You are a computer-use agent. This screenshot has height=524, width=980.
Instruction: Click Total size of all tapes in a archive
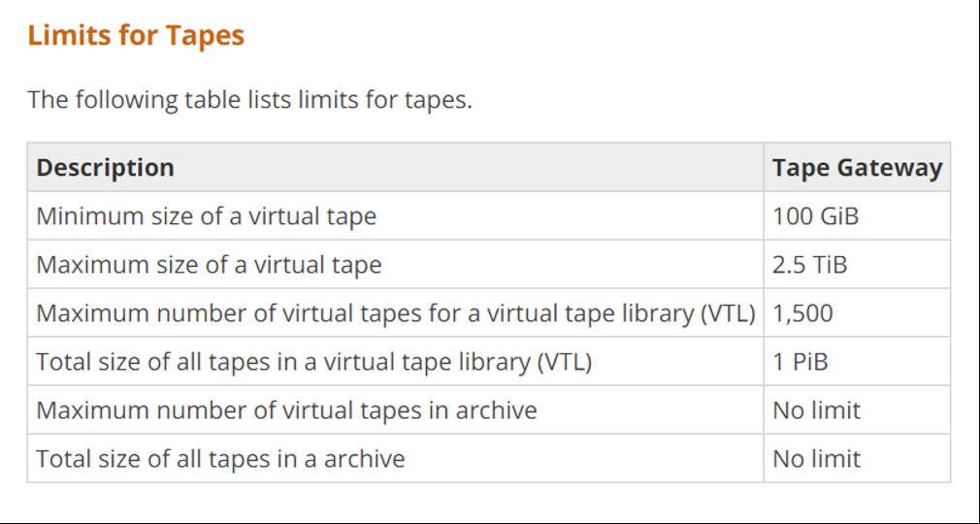(220, 458)
